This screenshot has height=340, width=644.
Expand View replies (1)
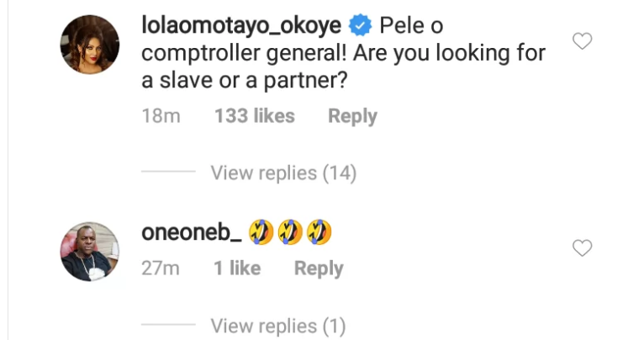pyautogui.click(x=278, y=326)
